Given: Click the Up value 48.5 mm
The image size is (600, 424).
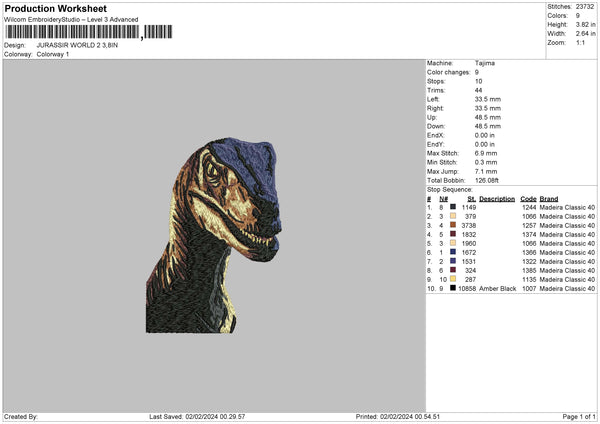Looking at the screenshot, I should point(488,117).
